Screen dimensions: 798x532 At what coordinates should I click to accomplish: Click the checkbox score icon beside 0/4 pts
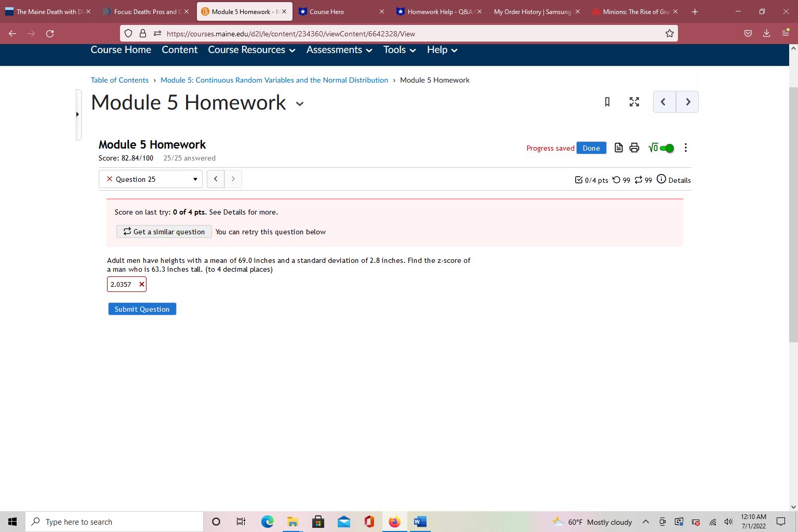579,180
